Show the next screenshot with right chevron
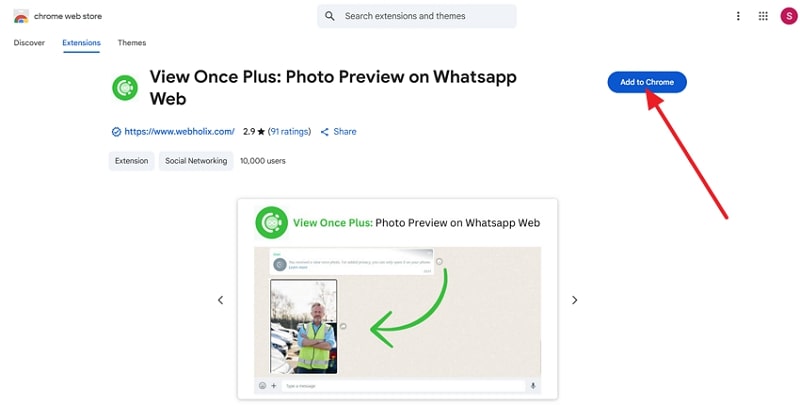800x406 pixels. pos(574,300)
